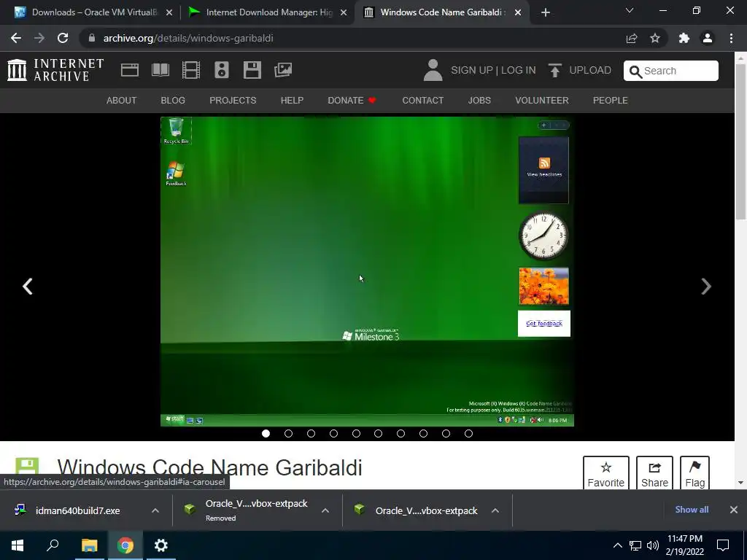
Task: Expand options for removed Oracle extpack download
Action: [325, 510]
